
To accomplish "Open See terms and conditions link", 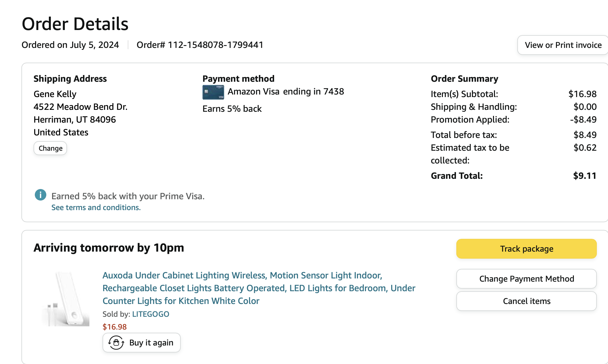I will point(96,208).
